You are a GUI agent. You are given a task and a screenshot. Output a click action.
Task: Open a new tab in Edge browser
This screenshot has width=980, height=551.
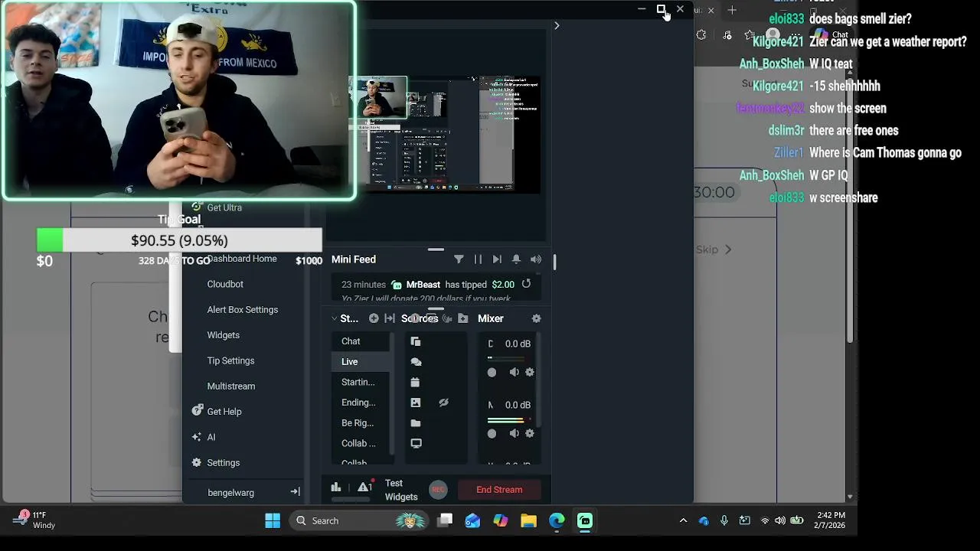tap(732, 10)
